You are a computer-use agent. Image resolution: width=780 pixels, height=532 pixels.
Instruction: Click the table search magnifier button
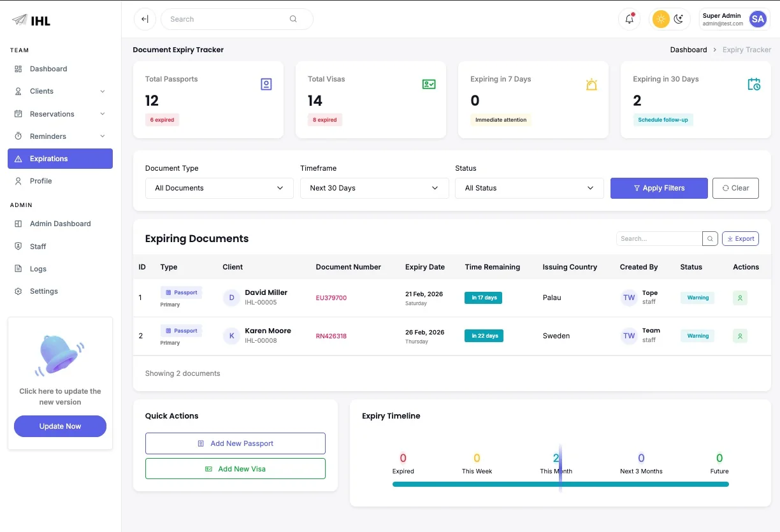(x=710, y=239)
